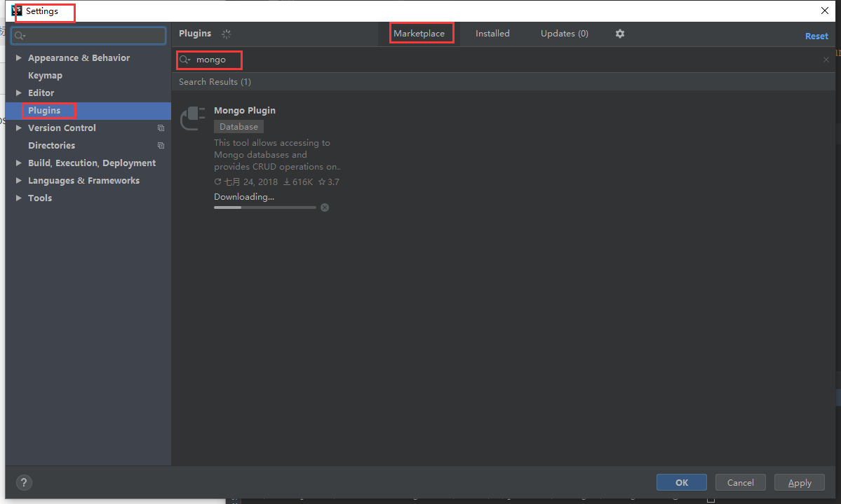This screenshot has width=841, height=504.
Task: Expand Build, Execution, Deployment section
Action: (19, 163)
